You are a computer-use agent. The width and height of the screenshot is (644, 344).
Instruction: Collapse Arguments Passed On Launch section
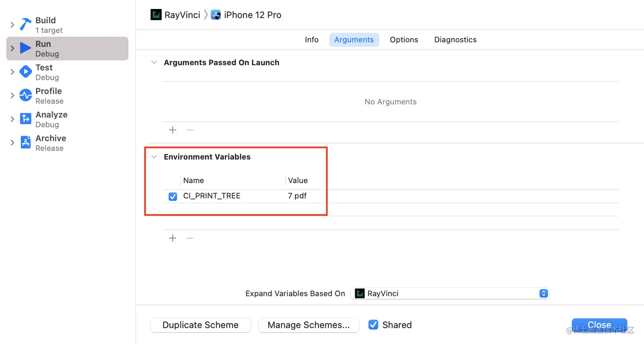tap(154, 62)
